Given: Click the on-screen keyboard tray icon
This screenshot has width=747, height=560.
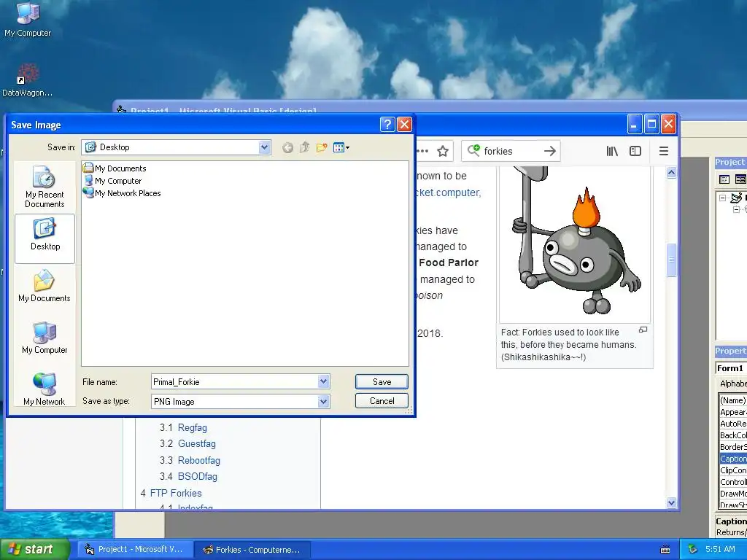Looking at the screenshot, I should tap(665, 550).
